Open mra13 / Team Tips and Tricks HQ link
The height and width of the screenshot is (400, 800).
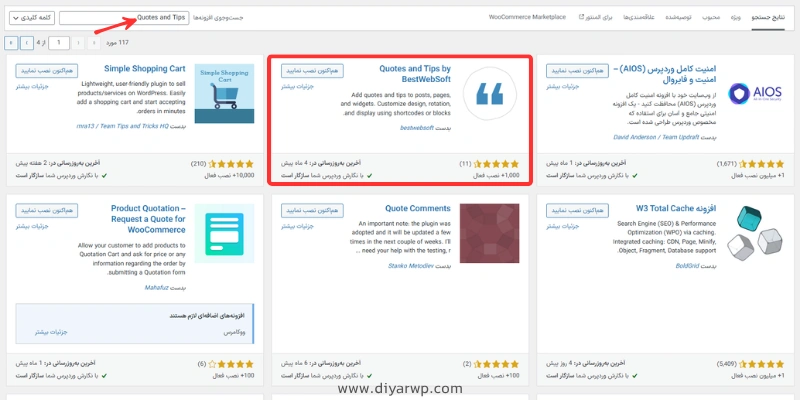click(x=122, y=126)
